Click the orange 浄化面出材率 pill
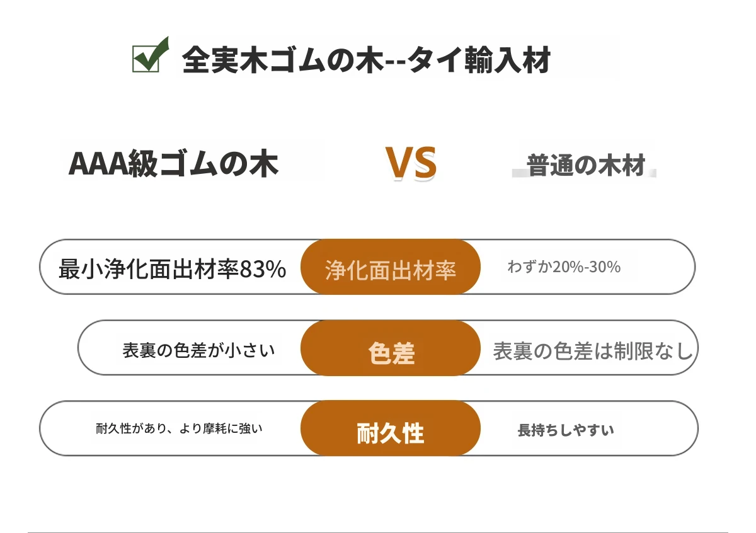The width and height of the screenshot is (756, 533). click(x=391, y=267)
